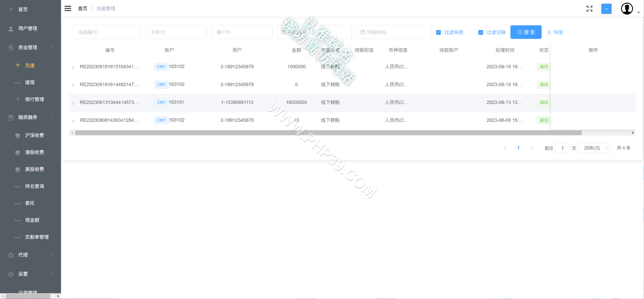
Task: Click the fullscreen toggle icon
Action: coord(589,9)
